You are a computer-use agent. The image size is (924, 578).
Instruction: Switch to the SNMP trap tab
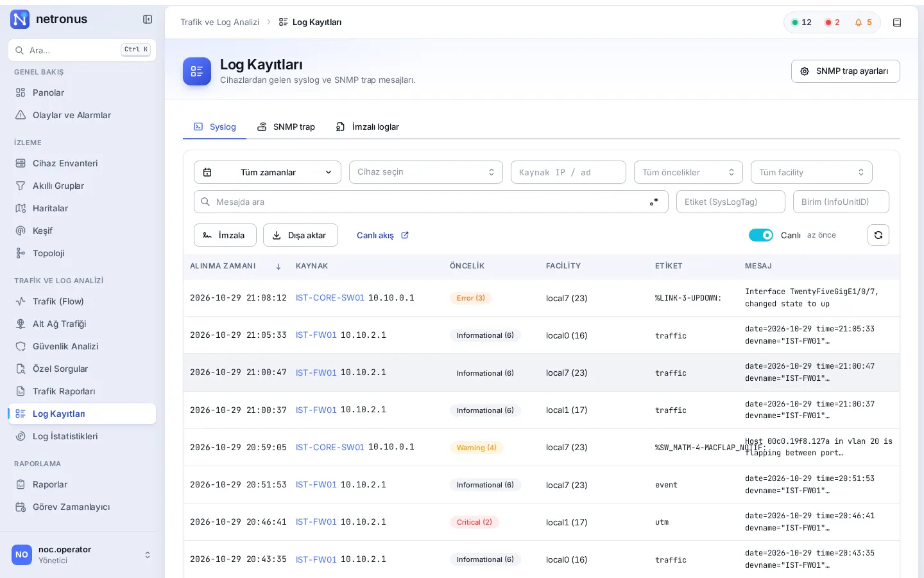(286, 127)
